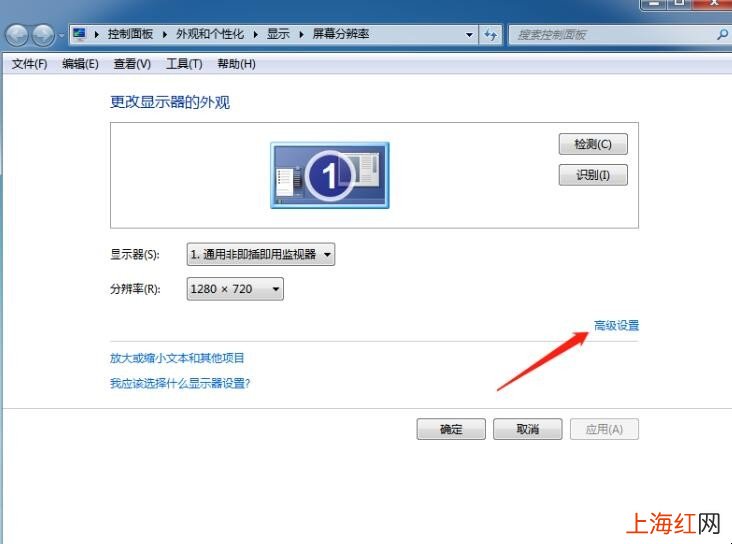Image resolution: width=732 pixels, height=544 pixels.
Task: Open the 高级设置 advanced settings link
Action: point(616,325)
